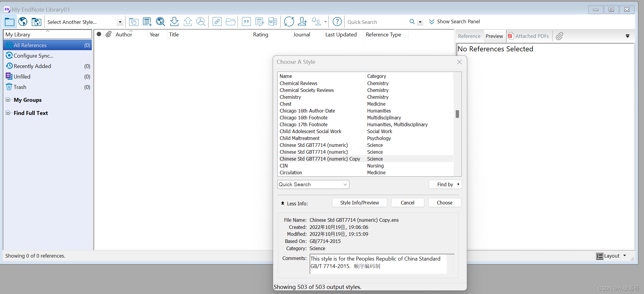Open the Quick Search options dropdown arrow
644x294 pixels.
tap(420, 22)
